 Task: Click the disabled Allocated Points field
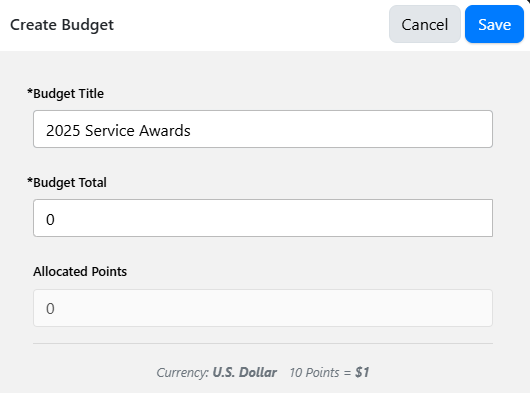pyautogui.click(x=263, y=308)
